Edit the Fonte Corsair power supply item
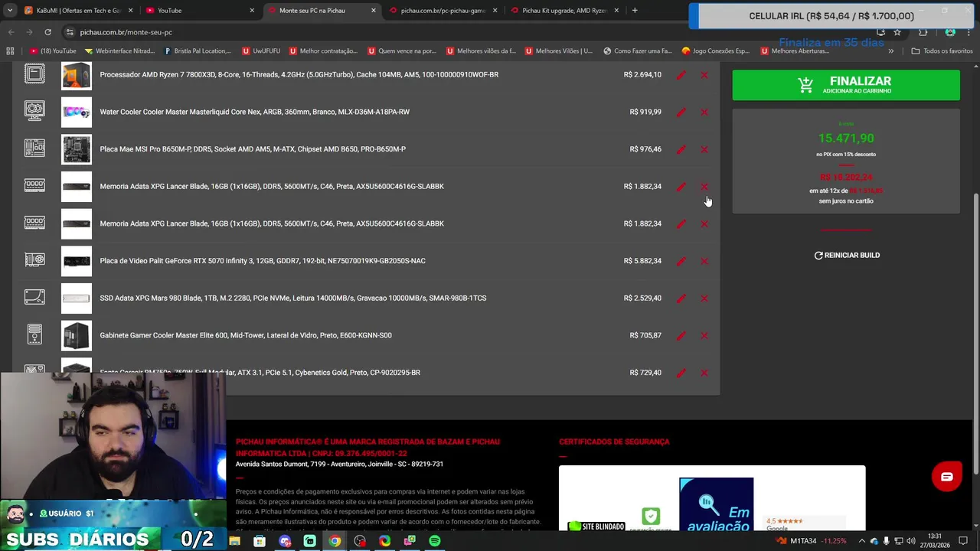The height and width of the screenshot is (551, 980). [681, 373]
